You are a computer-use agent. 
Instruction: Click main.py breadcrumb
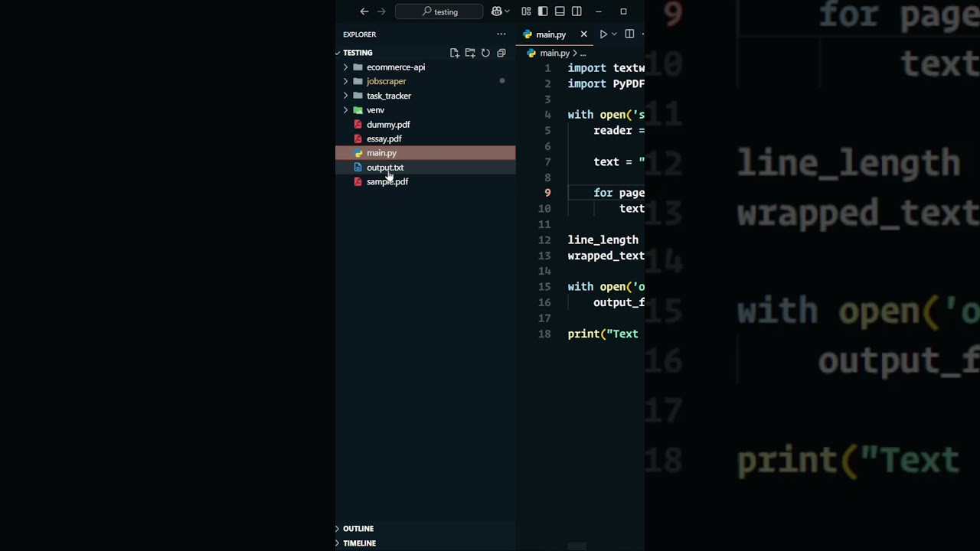pyautogui.click(x=554, y=54)
